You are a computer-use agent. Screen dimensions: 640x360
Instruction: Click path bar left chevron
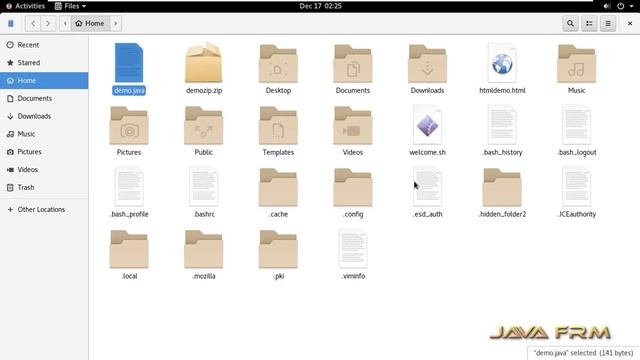point(65,24)
